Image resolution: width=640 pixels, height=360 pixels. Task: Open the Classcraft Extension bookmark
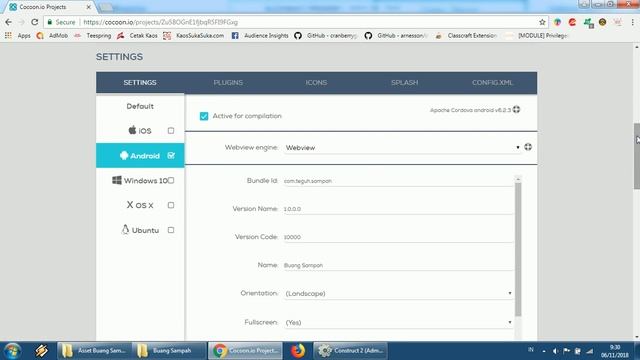tap(466, 36)
